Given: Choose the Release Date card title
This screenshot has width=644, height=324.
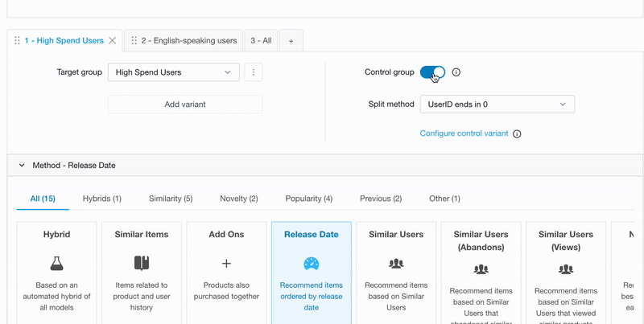Looking at the screenshot, I should click(x=312, y=234).
